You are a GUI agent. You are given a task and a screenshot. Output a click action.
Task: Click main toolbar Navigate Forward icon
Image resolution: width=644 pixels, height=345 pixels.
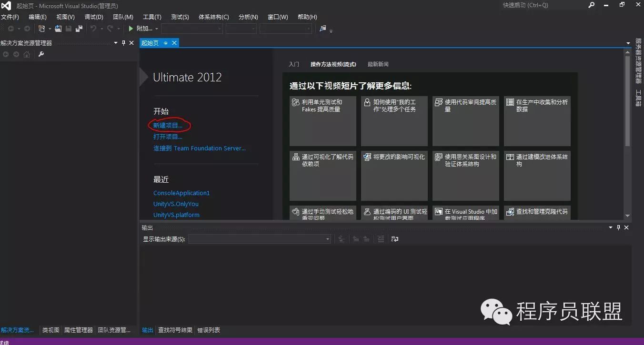pos(27,29)
